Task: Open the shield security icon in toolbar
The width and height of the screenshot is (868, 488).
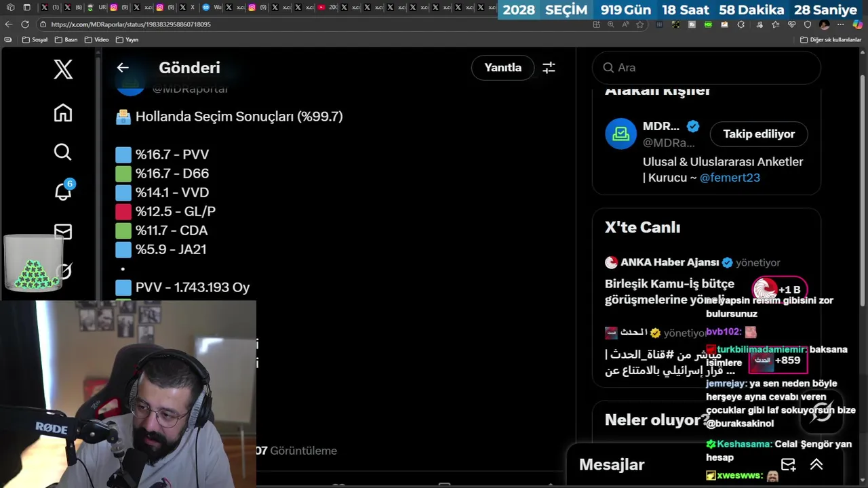Action: point(808,24)
